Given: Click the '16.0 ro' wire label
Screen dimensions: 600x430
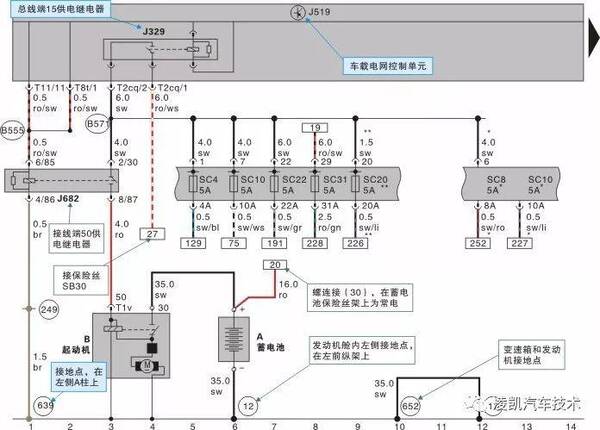Looking at the screenshot, I should pyautogui.click(x=288, y=290).
